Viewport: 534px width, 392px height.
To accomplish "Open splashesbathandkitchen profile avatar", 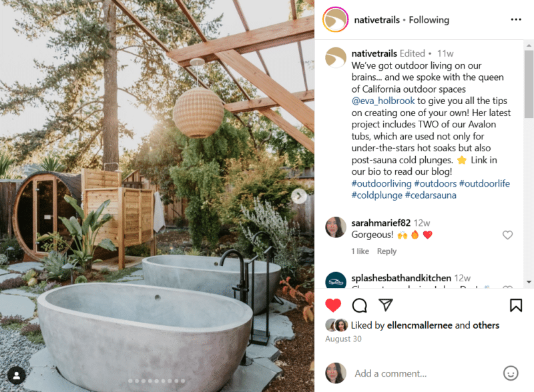I will 336,280.
